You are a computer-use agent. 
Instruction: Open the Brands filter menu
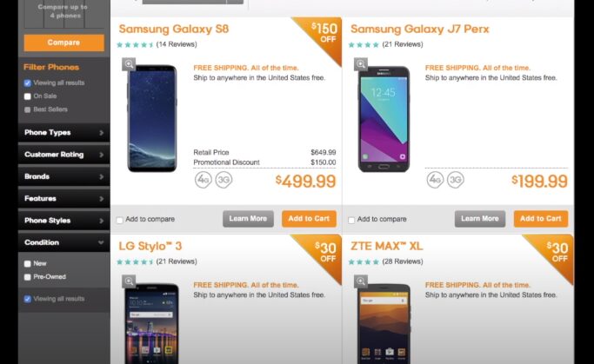tap(64, 176)
